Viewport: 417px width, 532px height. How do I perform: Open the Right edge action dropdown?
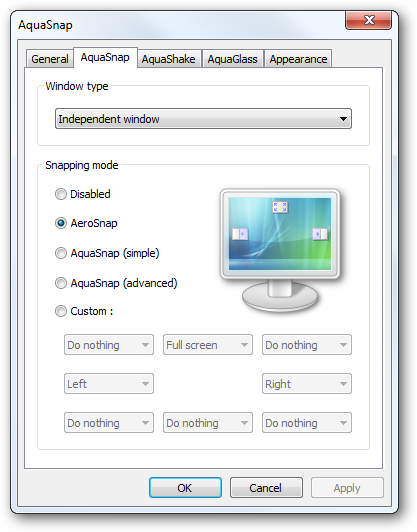tap(307, 384)
